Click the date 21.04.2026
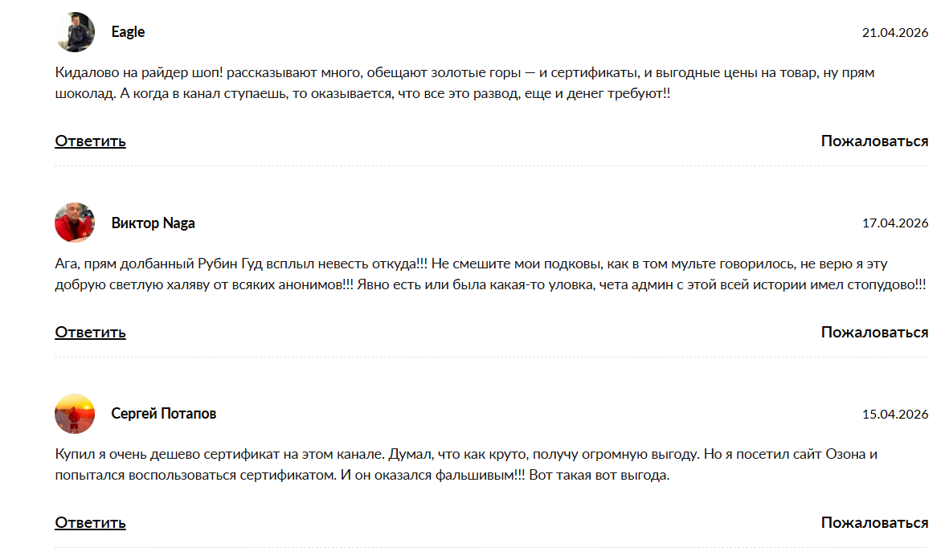Viewport: 941px width, 560px height. (895, 33)
